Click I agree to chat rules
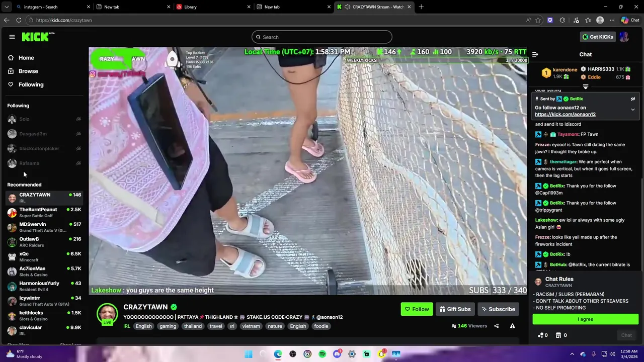Viewport: 644px width, 362px height. [586, 319]
